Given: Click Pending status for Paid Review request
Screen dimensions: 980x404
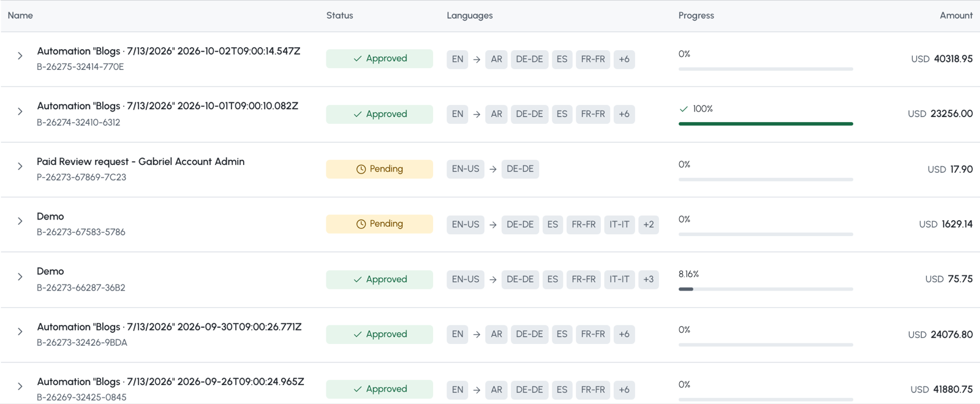Looking at the screenshot, I should pyautogui.click(x=379, y=169).
